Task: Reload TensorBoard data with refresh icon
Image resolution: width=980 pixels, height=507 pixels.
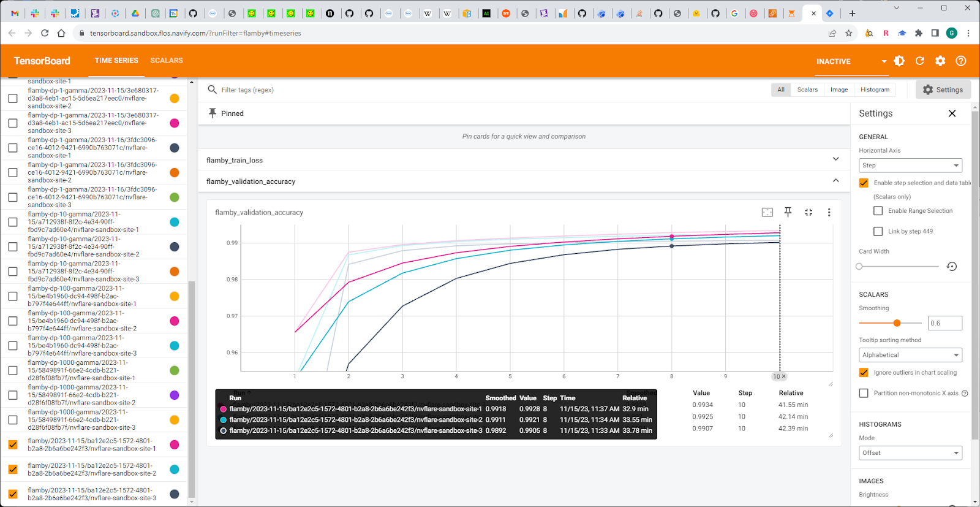Action: (x=919, y=61)
